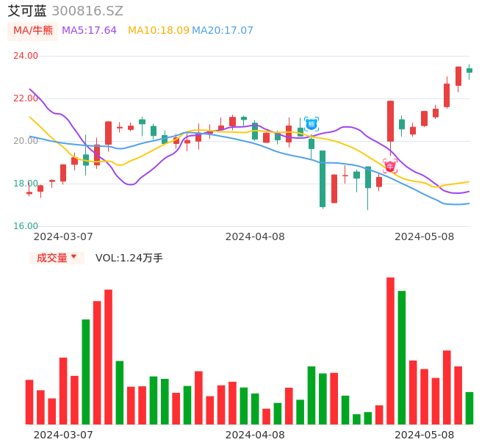Toggle the MA10:18.09 legend line
Screen dimensions: 504x445
point(159,31)
